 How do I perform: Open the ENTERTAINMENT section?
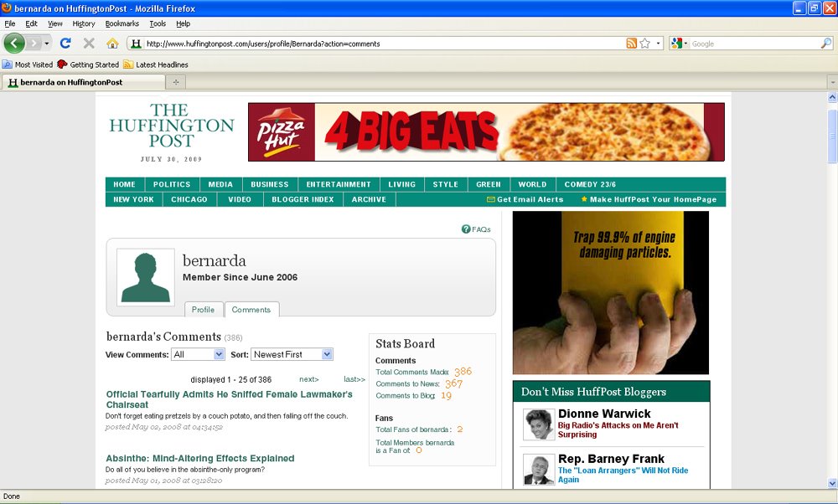(339, 184)
